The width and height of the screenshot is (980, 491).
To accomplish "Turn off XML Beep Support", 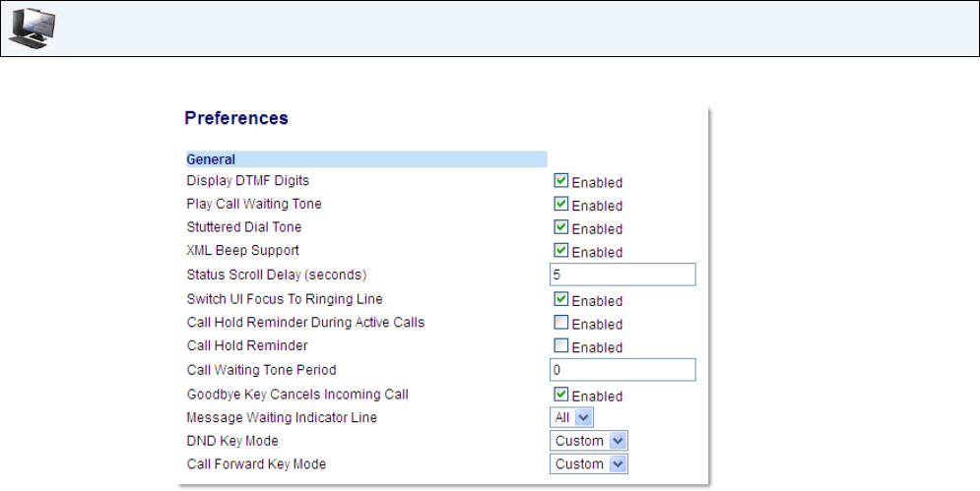I will coord(560,251).
